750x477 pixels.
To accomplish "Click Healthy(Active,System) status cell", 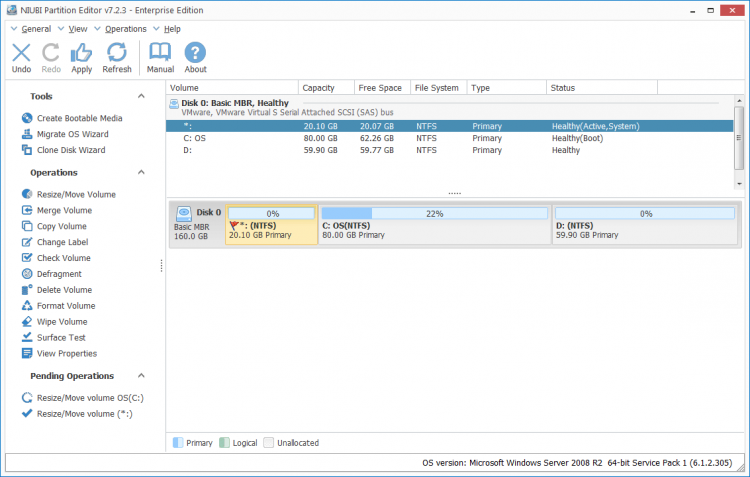I will point(596,126).
